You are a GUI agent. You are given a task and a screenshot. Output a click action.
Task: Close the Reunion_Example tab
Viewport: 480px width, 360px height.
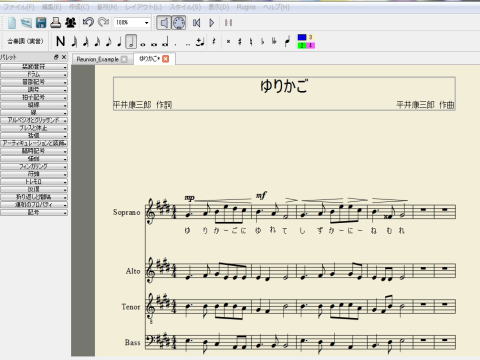(x=124, y=59)
